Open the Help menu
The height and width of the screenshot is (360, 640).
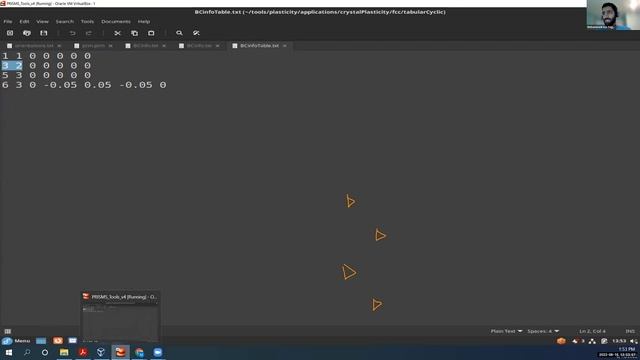(x=144, y=21)
